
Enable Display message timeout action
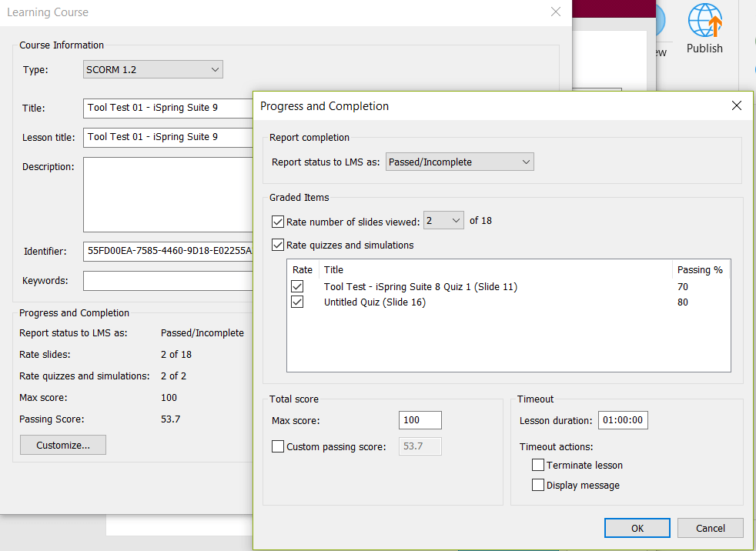click(x=538, y=485)
